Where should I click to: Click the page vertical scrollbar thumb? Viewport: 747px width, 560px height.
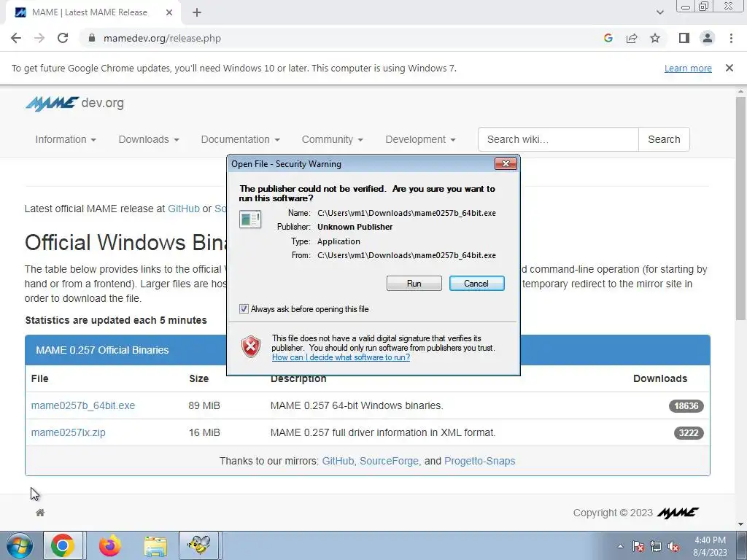[x=741, y=208]
